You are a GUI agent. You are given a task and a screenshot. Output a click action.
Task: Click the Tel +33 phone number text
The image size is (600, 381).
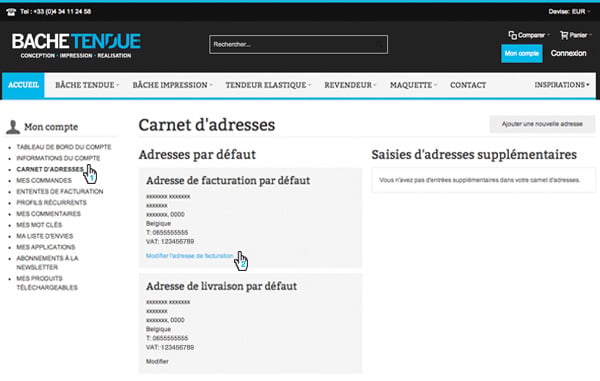tap(55, 12)
